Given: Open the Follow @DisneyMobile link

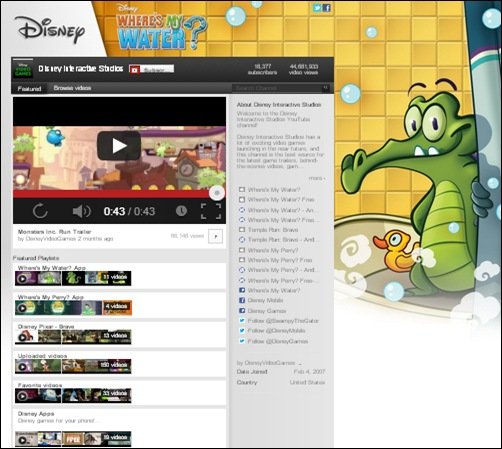Looking at the screenshot, I should tap(276, 331).
